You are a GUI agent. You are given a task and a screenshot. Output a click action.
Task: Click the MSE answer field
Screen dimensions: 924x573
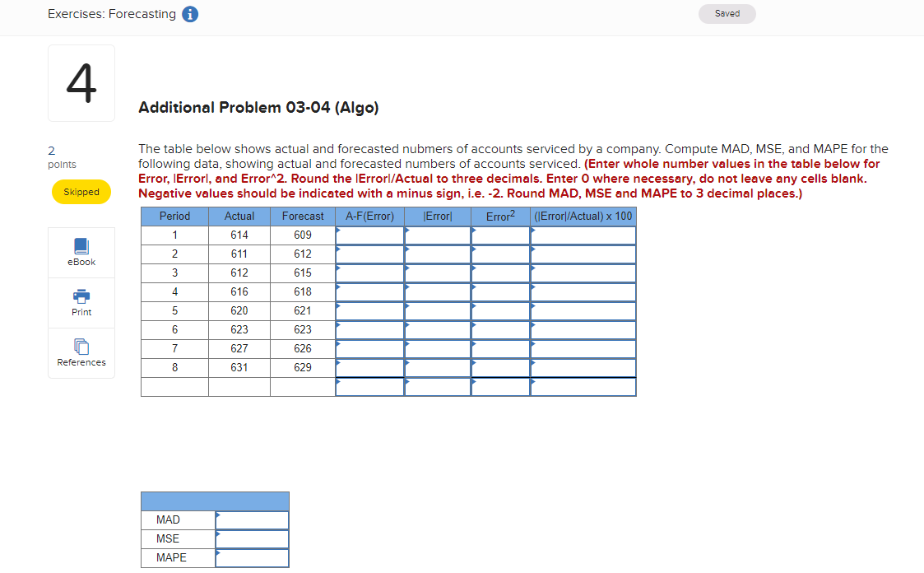coord(252,538)
